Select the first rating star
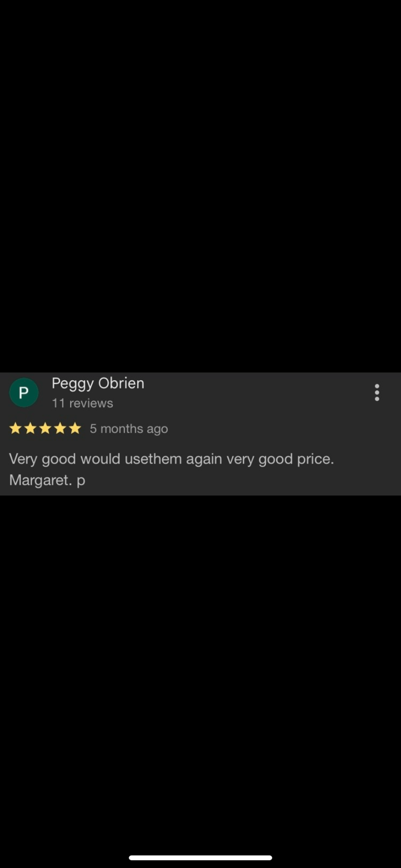Viewport: 401px width, 868px height. tap(15, 429)
